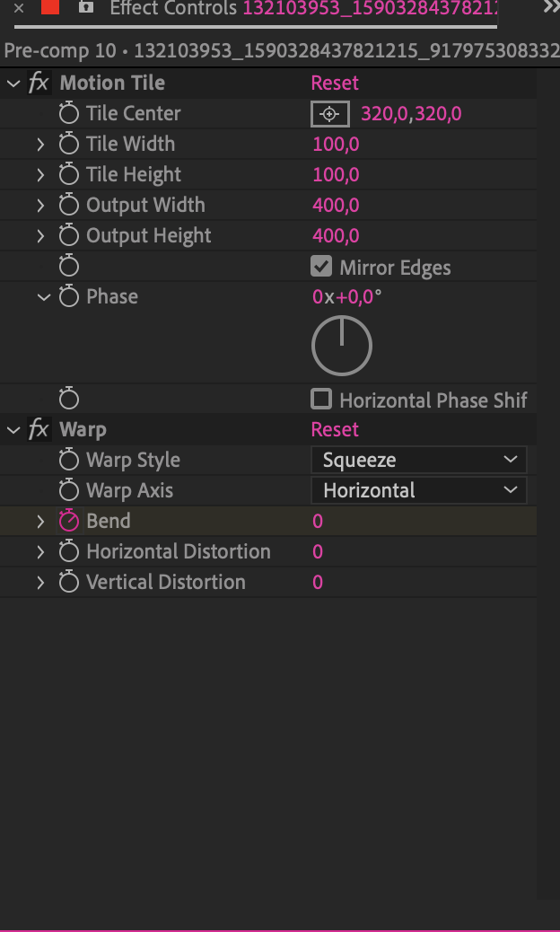560x932 pixels.
Task: Collapse the Motion Tile effect
Action: pos(13,82)
